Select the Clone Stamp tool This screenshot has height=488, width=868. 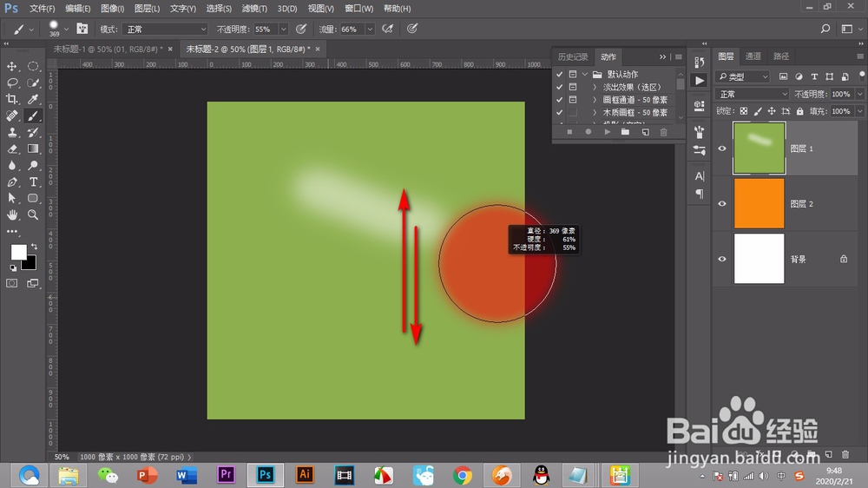pos(11,132)
